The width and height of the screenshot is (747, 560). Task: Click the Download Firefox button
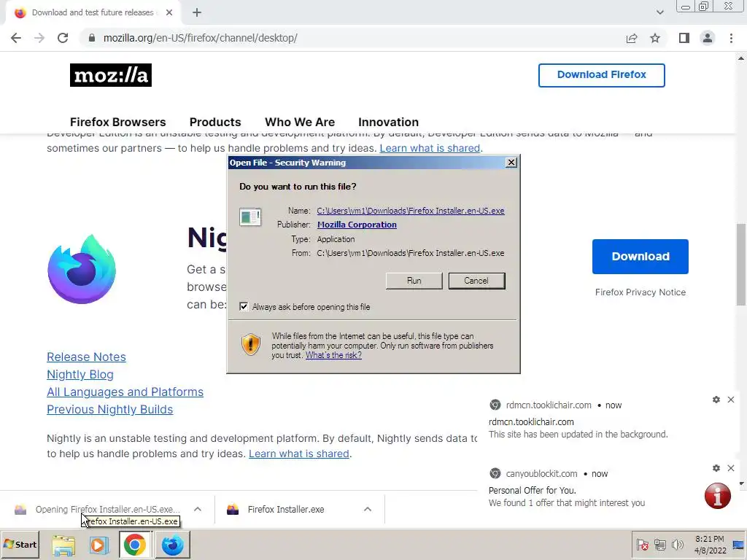pyautogui.click(x=602, y=75)
